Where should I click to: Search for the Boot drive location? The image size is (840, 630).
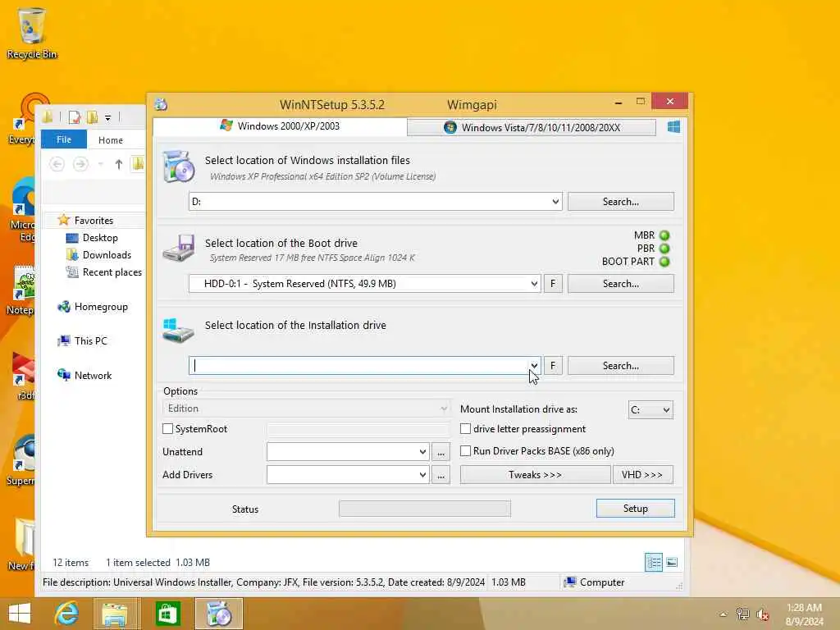620,283
